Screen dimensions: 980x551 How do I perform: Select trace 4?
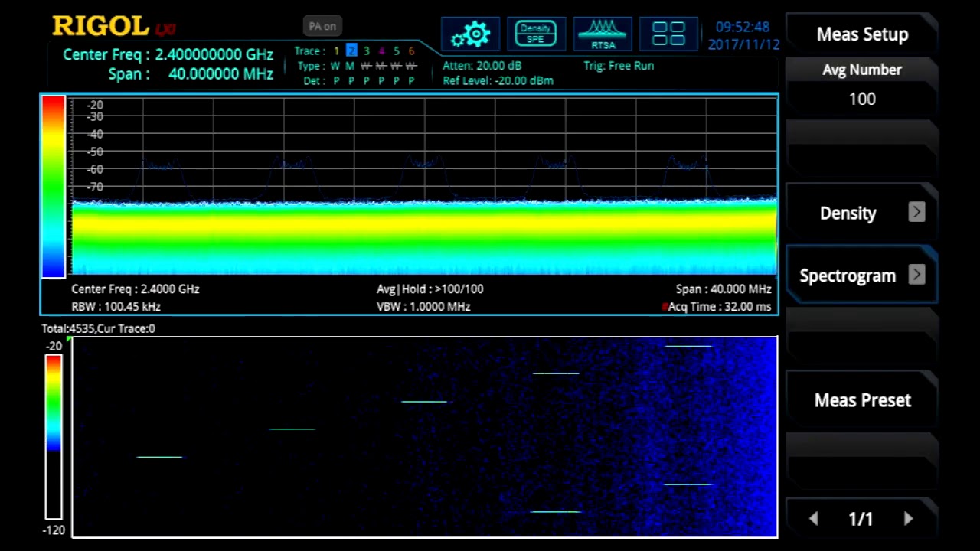381,51
